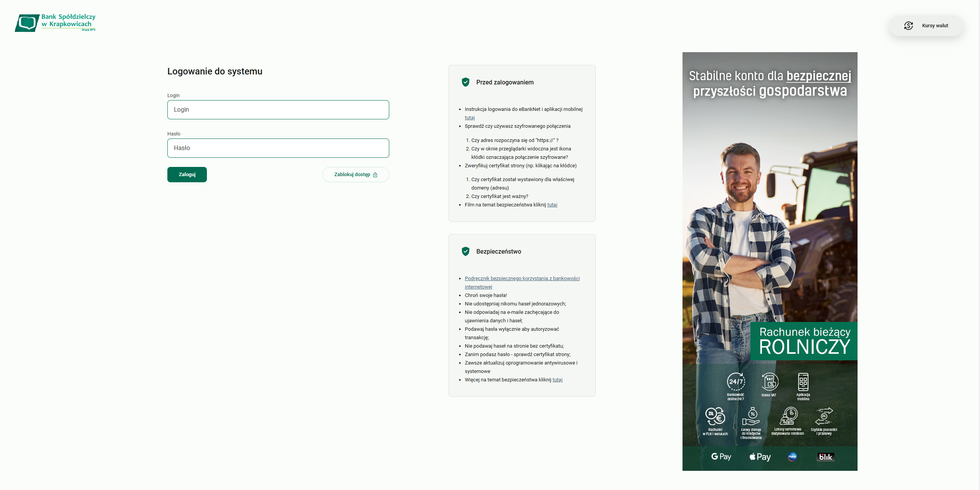This screenshot has width=980, height=490.
Task: Select the Google Pay icon on the banner
Action: point(721,457)
